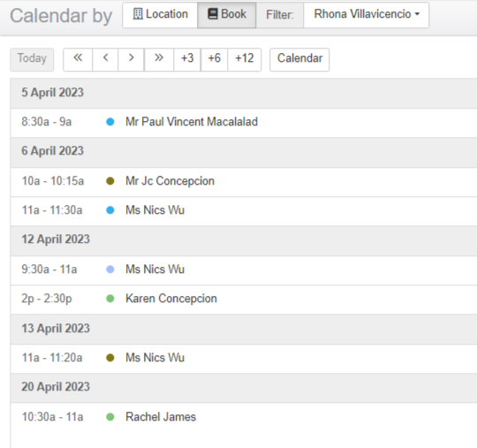Open Ms Nics Wu 11a - 11:30a appointment
The image size is (477, 448).
coord(244,210)
